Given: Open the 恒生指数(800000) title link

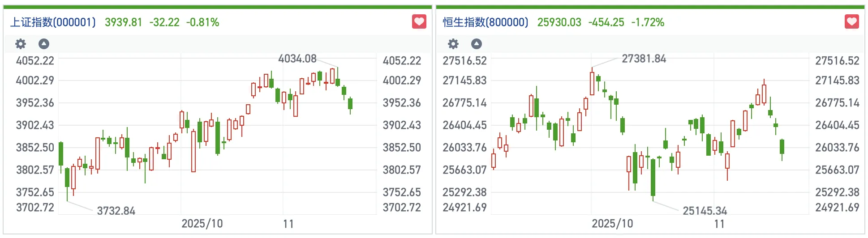Looking at the screenshot, I should 486,22.
